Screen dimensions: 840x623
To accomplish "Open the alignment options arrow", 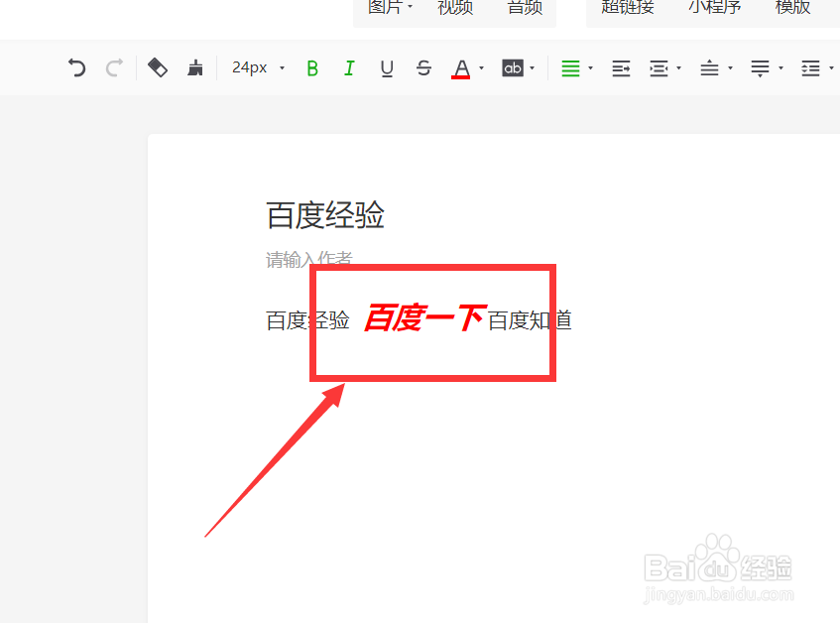I will coord(590,68).
